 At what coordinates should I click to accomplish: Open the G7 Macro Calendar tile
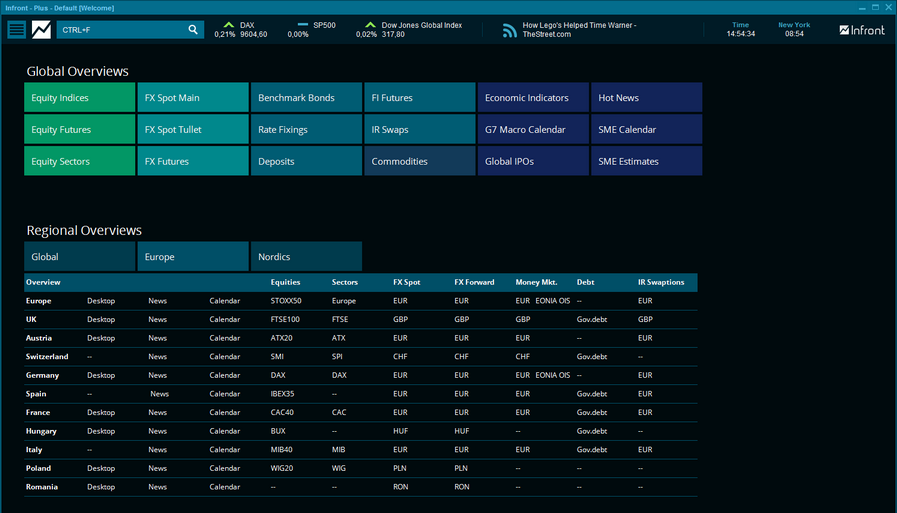pyautogui.click(x=532, y=130)
